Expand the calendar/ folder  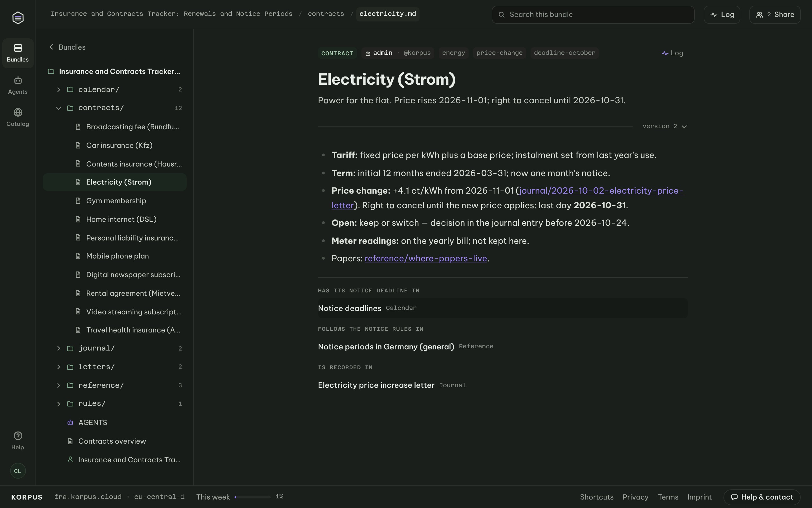pyautogui.click(x=115, y=89)
